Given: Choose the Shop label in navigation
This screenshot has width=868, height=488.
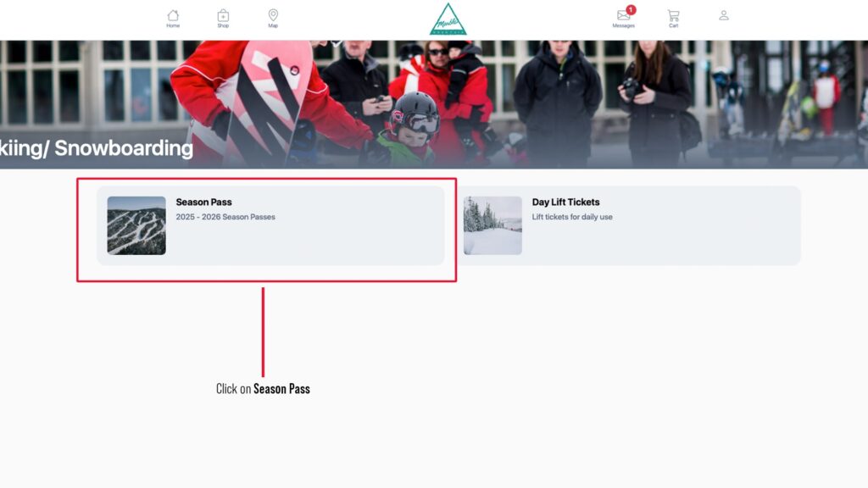Looking at the screenshot, I should click(x=223, y=26).
